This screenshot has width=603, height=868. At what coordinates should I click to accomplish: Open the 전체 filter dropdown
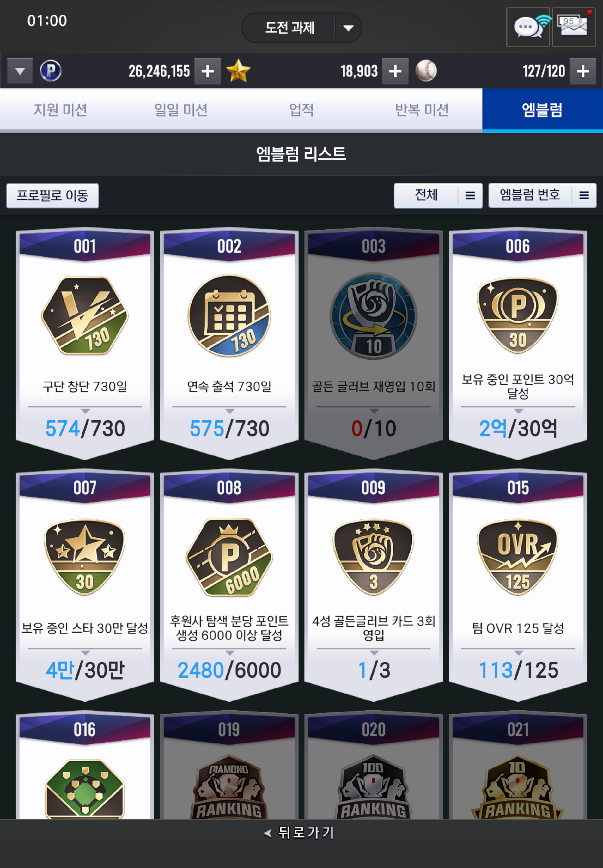[438, 195]
